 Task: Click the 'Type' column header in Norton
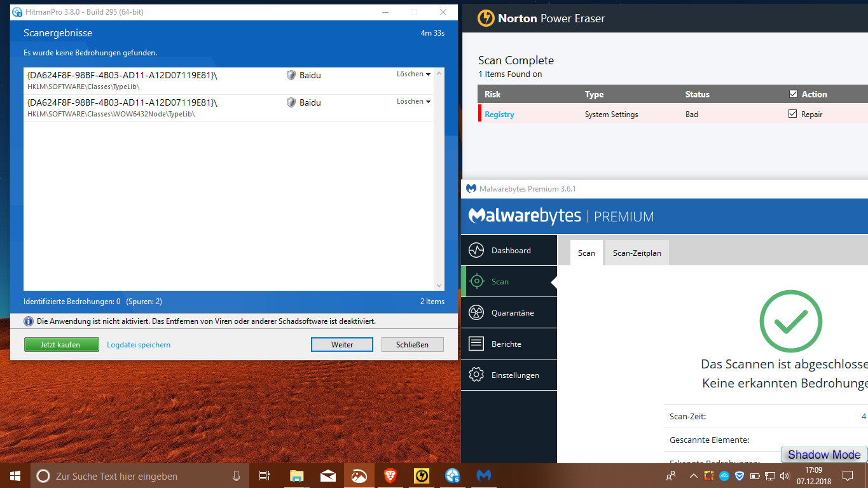click(594, 94)
